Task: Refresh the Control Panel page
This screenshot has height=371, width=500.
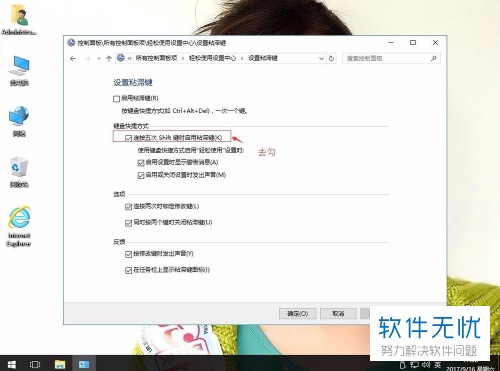Action: (331, 58)
